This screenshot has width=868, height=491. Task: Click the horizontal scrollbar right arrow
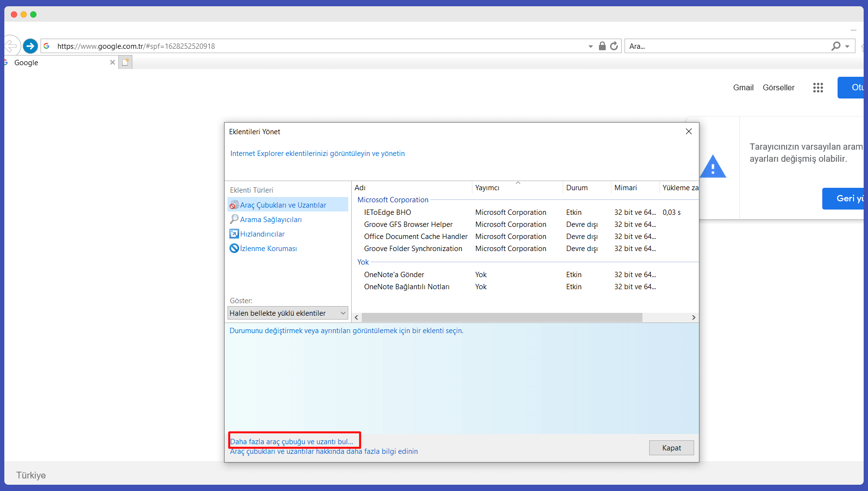694,317
